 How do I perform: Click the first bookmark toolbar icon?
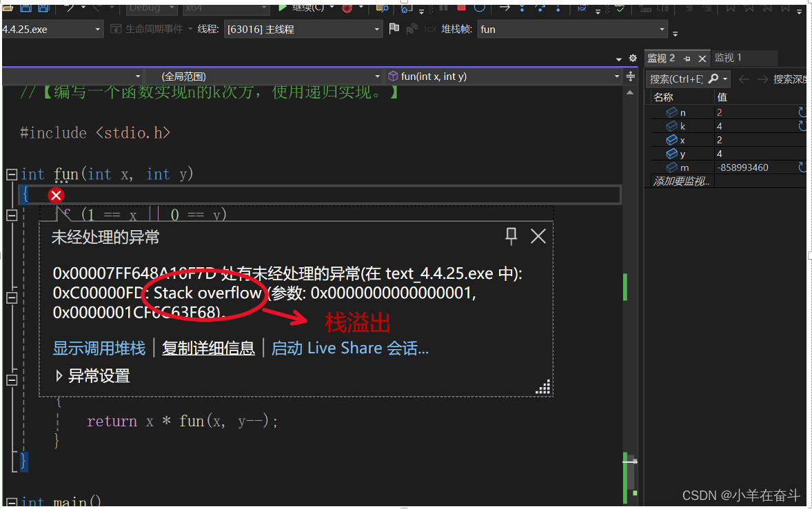tap(731, 8)
